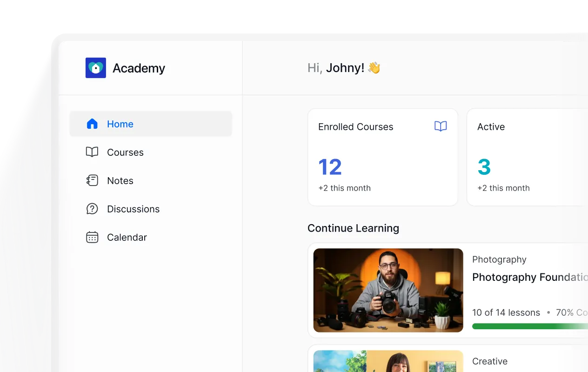Open the Notes menu item
Viewport: 588px width, 372px height.
click(x=151, y=180)
